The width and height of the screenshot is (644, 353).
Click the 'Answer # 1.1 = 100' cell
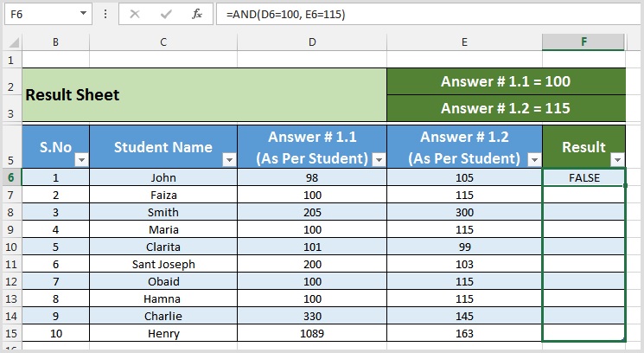coord(506,81)
